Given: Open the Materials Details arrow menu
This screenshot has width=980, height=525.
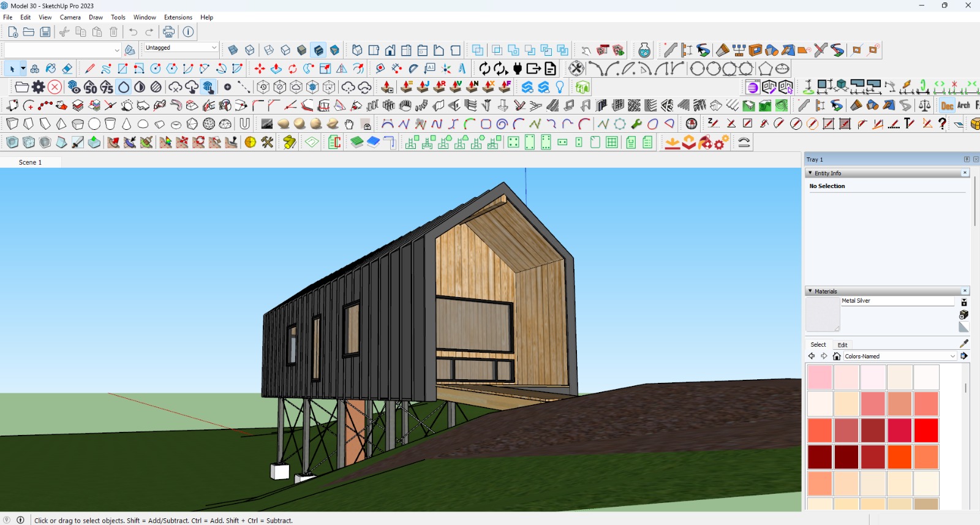Looking at the screenshot, I should [x=964, y=356].
